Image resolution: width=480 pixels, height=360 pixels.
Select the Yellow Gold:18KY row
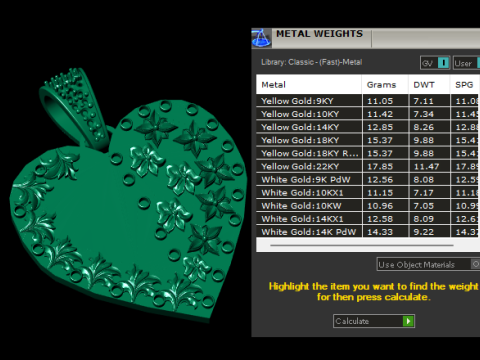pos(368,140)
